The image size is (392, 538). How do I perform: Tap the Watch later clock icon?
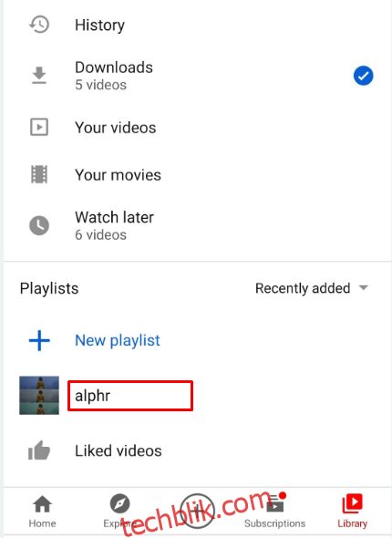39,225
